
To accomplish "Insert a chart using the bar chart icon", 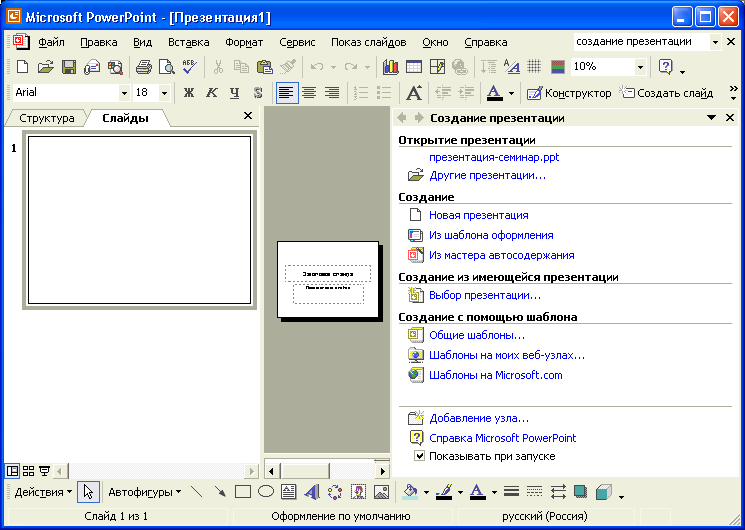I will pos(391,67).
